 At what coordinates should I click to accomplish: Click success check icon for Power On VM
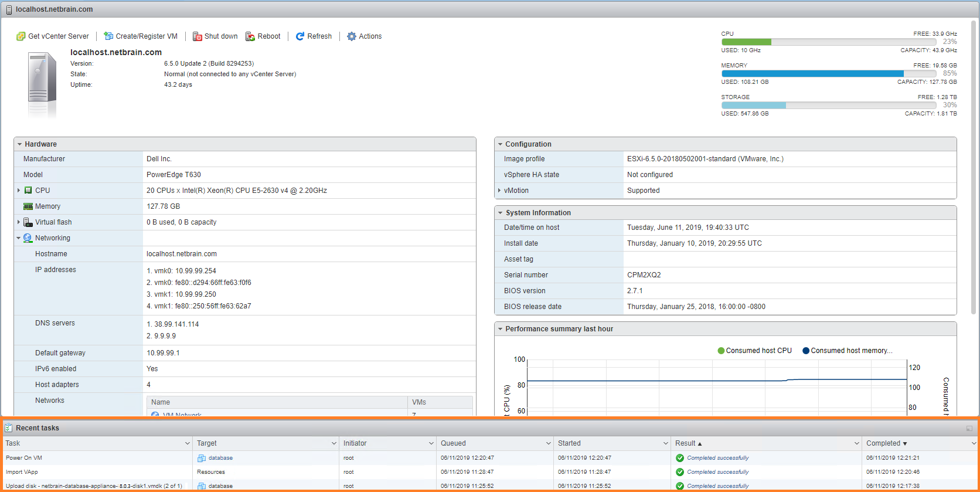tap(680, 458)
